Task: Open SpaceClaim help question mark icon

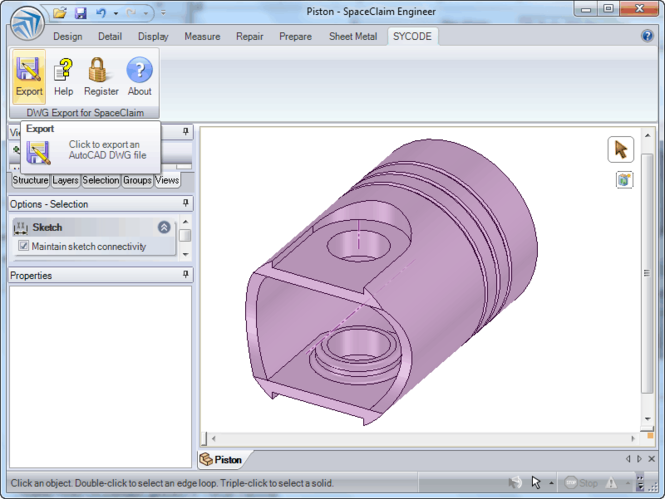Action: tap(647, 36)
